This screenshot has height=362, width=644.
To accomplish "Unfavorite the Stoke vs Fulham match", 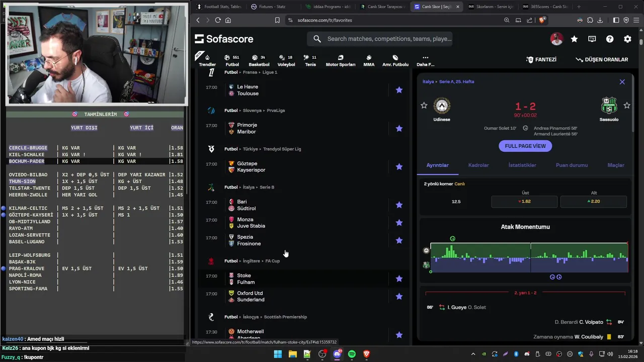I will pos(399,279).
